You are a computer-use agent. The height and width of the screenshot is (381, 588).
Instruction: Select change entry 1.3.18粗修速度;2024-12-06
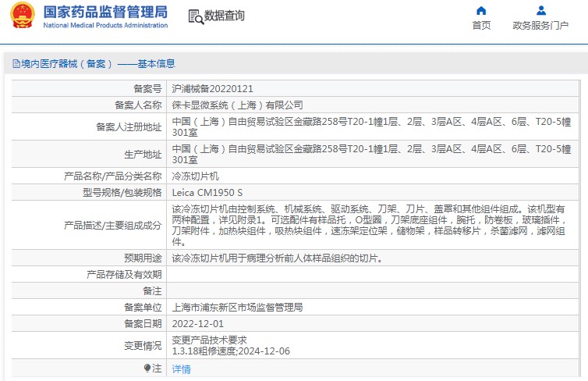231,351
